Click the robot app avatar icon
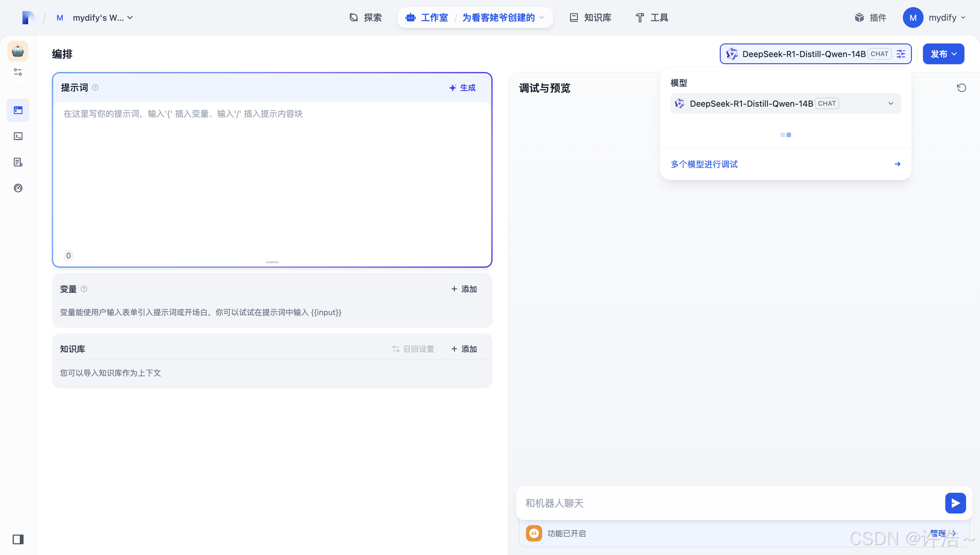980x555 pixels. click(x=17, y=51)
